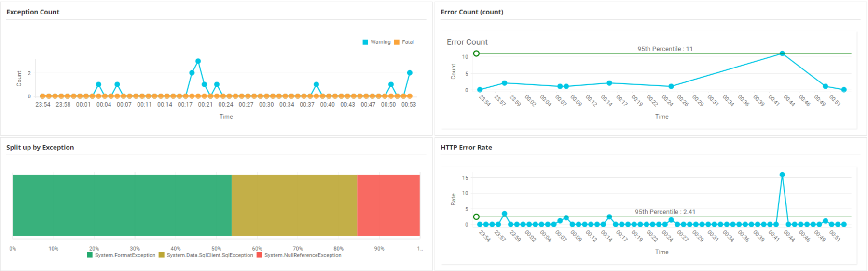The width and height of the screenshot is (868, 271).
Task: Click the 50% label on the exception split axis
Action: point(216,249)
